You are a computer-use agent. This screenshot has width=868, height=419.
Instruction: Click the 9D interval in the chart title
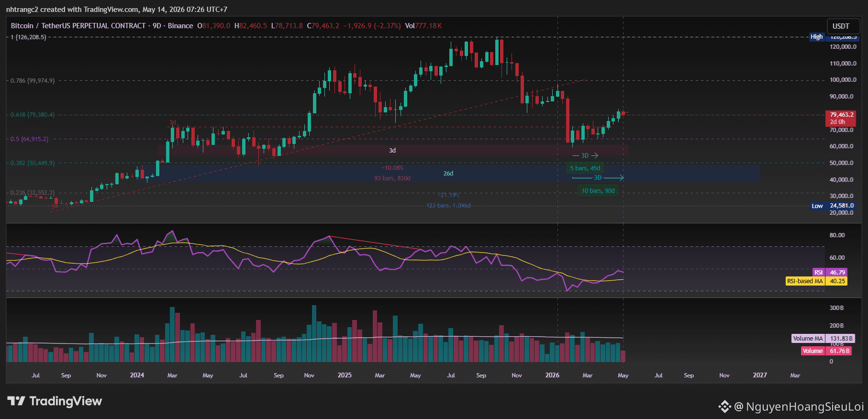click(156, 26)
